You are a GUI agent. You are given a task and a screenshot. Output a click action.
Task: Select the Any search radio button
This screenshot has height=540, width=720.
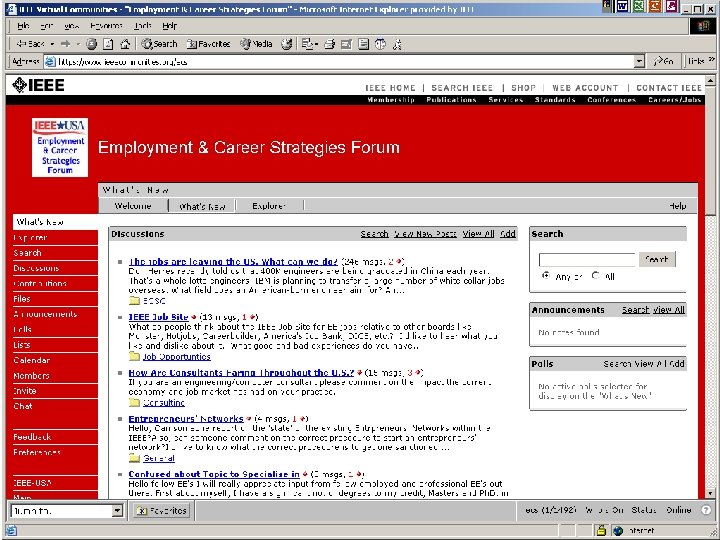546,276
